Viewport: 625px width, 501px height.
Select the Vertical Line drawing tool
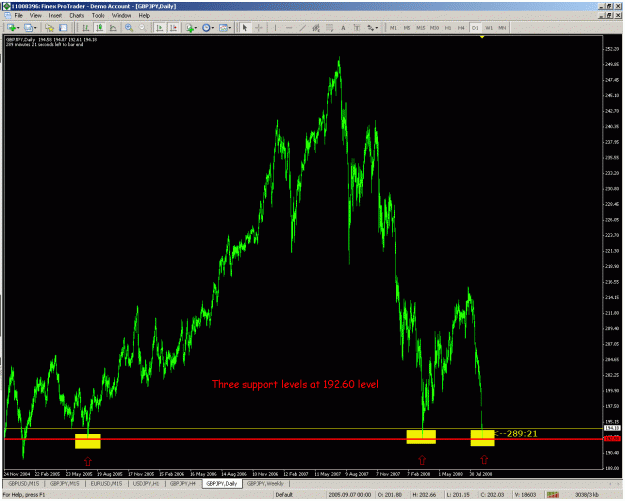[x=275, y=28]
